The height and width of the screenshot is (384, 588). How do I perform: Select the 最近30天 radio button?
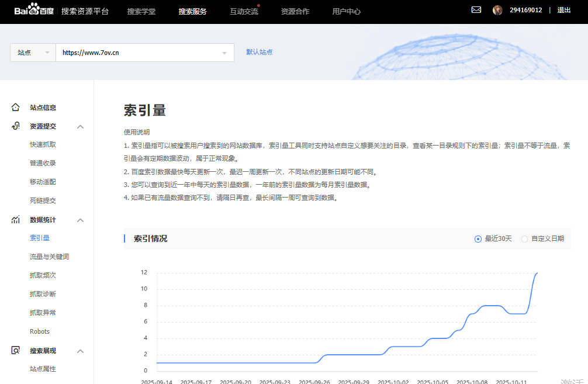click(478, 238)
